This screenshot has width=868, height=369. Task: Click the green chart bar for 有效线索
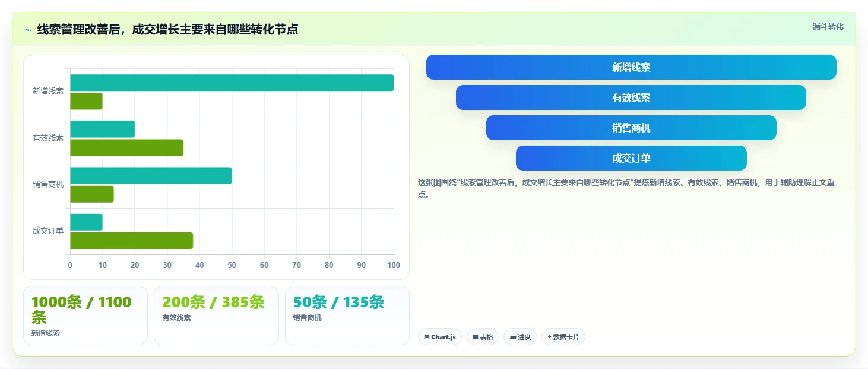pos(126,147)
